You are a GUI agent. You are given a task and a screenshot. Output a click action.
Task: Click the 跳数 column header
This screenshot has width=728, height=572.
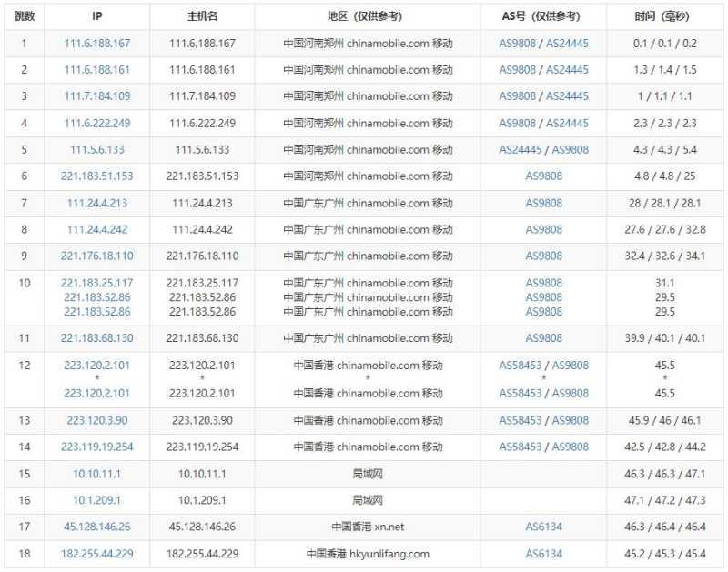click(25, 16)
